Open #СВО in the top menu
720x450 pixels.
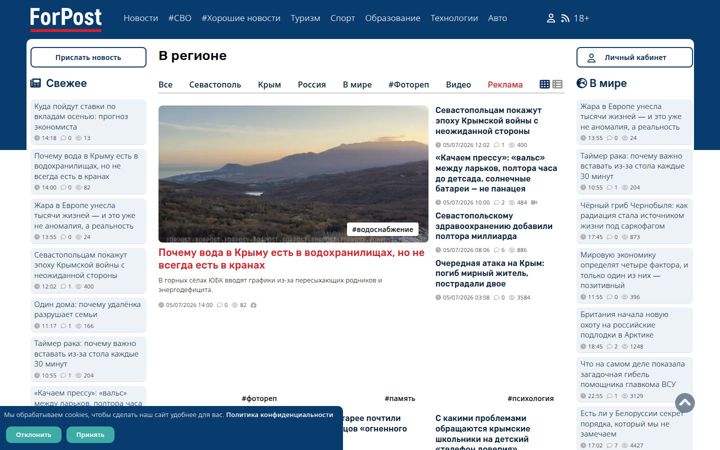(x=180, y=18)
